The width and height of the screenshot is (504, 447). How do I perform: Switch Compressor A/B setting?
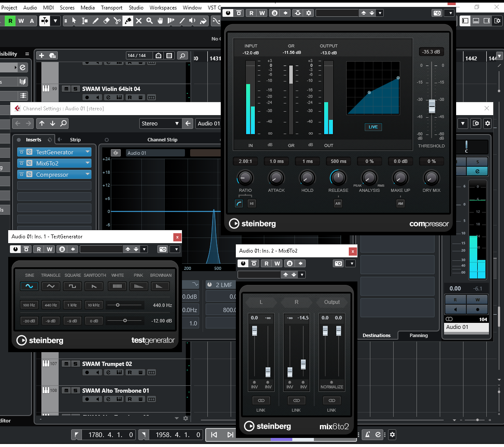[275, 13]
